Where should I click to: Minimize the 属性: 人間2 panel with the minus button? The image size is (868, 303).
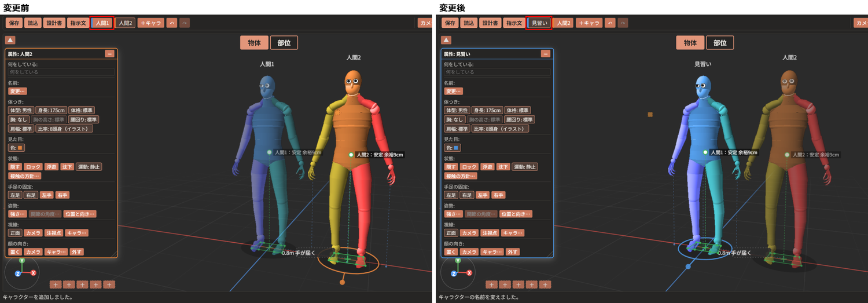click(x=109, y=54)
